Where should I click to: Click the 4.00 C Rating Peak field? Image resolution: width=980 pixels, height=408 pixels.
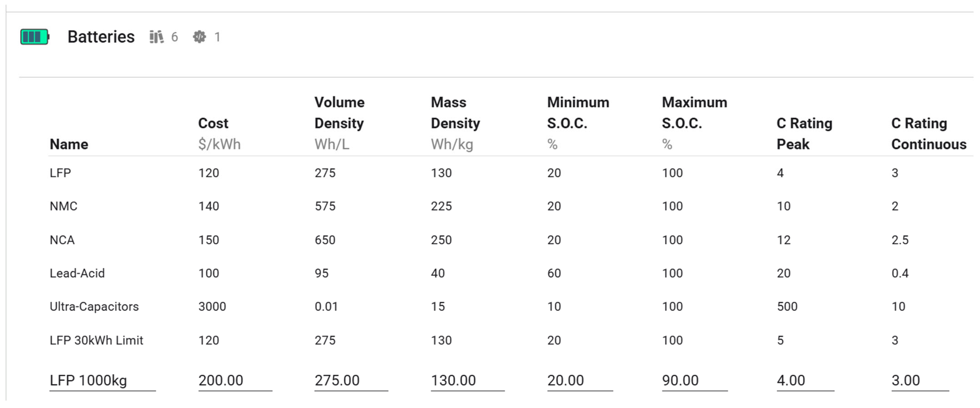[805, 380]
